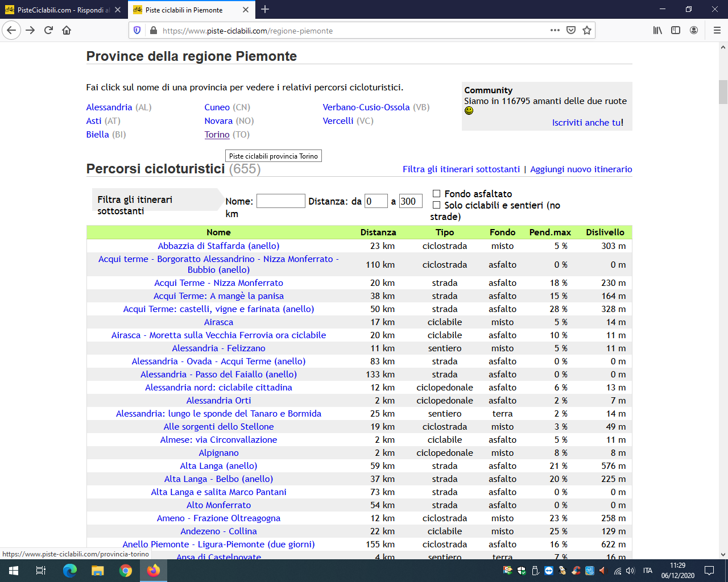Open CCleaner tray icon

point(576,571)
